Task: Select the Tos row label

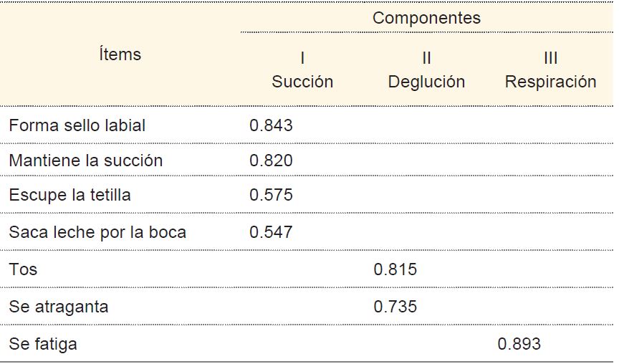Action: click(23, 269)
